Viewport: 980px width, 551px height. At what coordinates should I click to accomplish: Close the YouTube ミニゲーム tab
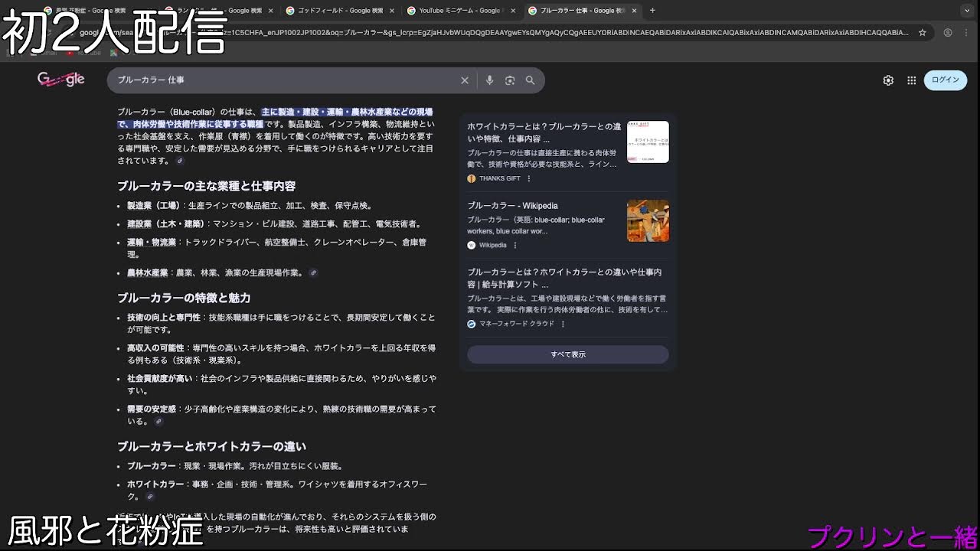click(513, 11)
